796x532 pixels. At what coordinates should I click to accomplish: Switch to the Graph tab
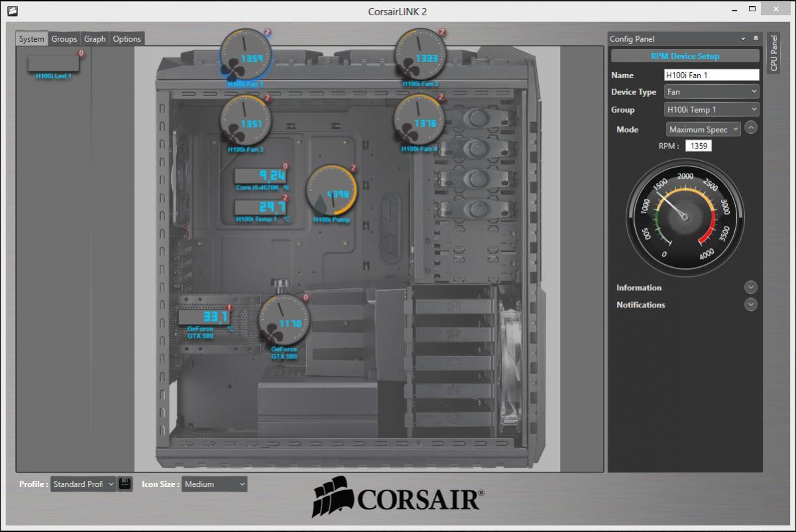pyautogui.click(x=95, y=39)
